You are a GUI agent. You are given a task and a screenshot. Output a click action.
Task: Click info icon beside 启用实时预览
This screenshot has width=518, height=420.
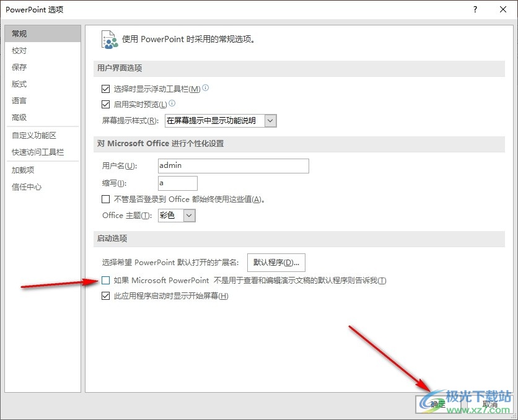click(172, 103)
